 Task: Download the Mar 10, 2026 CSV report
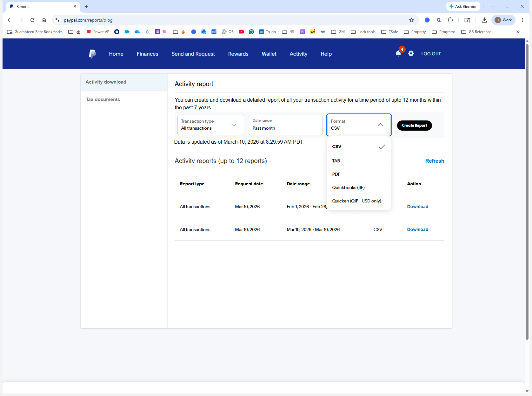[x=417, y=229]
